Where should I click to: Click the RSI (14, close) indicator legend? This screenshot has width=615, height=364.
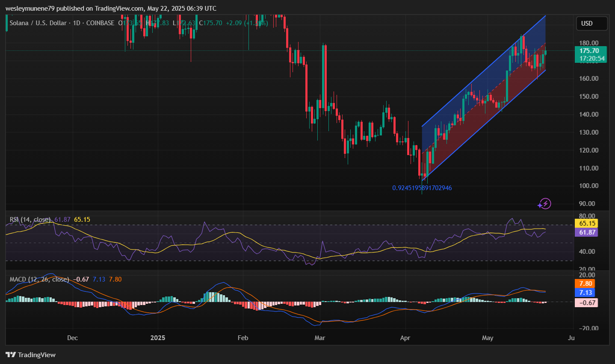(x=30, y=220)
